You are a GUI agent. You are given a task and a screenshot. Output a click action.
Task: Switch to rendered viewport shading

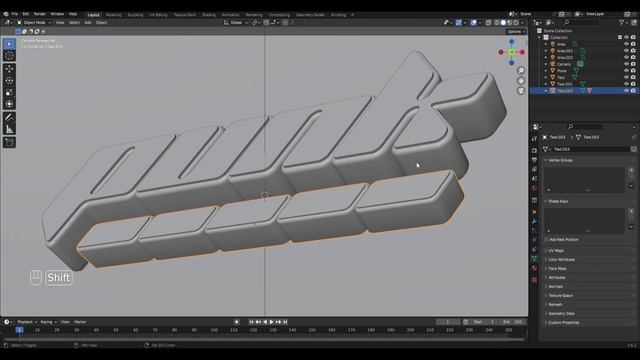click(x=516, y=22)
